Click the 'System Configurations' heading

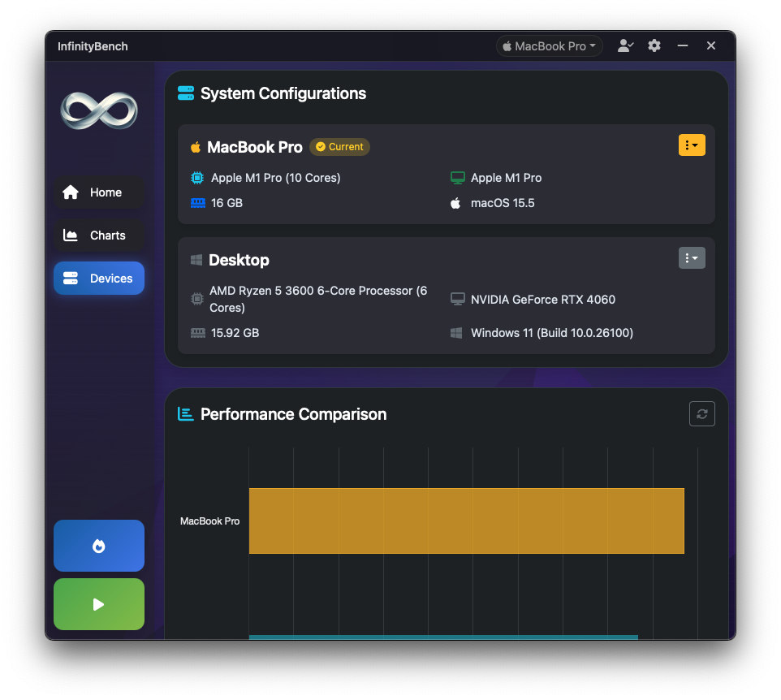(283, 93)
